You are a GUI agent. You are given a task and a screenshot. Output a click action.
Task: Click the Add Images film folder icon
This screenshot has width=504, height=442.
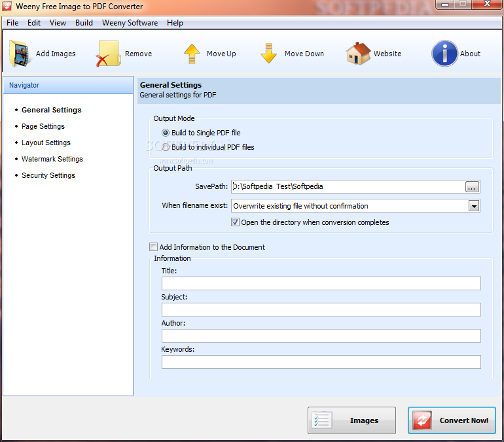tap(20, 54)
